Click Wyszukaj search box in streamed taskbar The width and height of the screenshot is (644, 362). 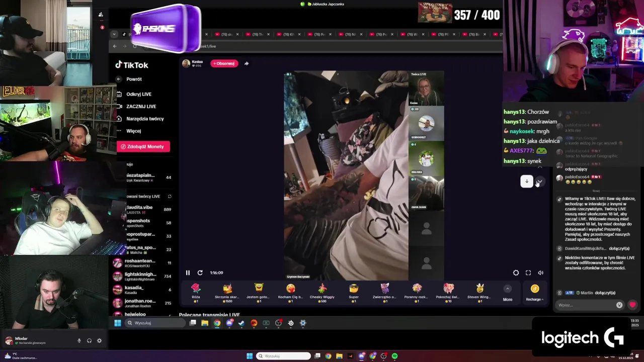[x=155, y=323]
